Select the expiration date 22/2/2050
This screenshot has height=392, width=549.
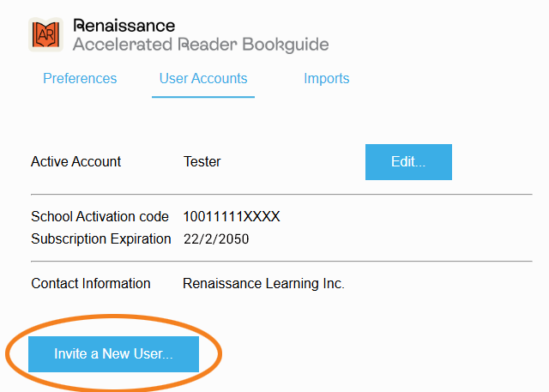pos(216,239)
